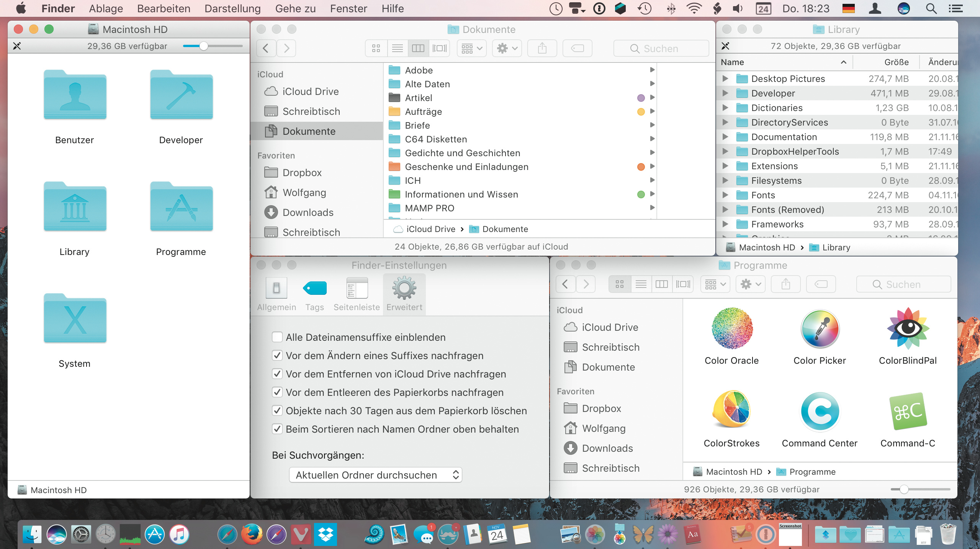980x549 pixels.
Task: Click the share button in Dokumente toolbar
Action: pos(542,49)
